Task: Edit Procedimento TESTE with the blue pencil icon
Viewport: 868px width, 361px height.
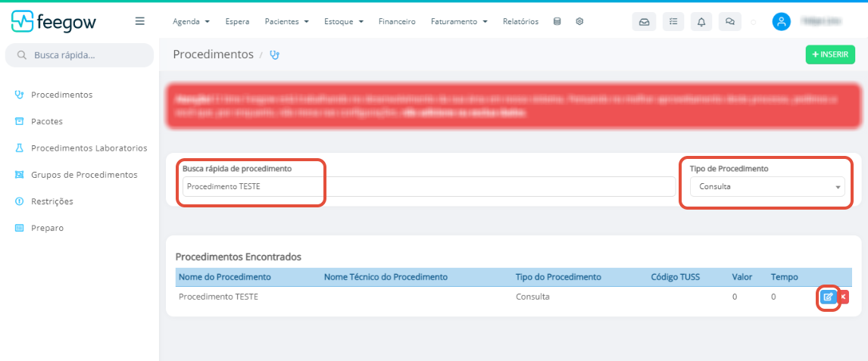Action: click(828, 297)
